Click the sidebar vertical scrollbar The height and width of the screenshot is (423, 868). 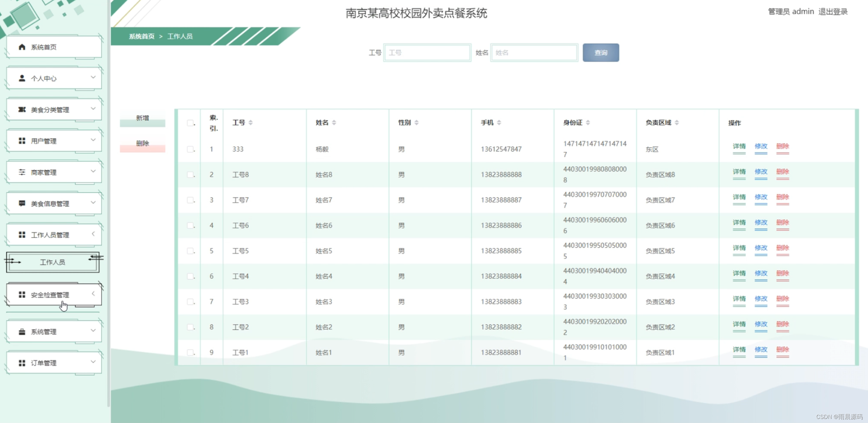[108, 204]
